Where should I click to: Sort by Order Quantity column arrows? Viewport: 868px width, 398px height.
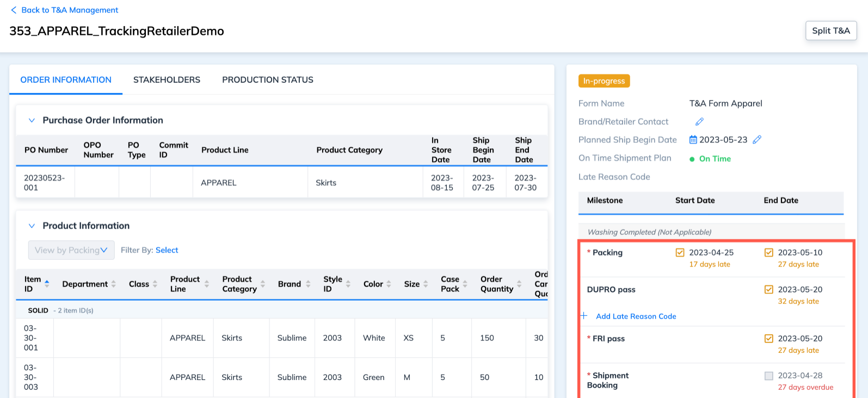tap(519, 284)
